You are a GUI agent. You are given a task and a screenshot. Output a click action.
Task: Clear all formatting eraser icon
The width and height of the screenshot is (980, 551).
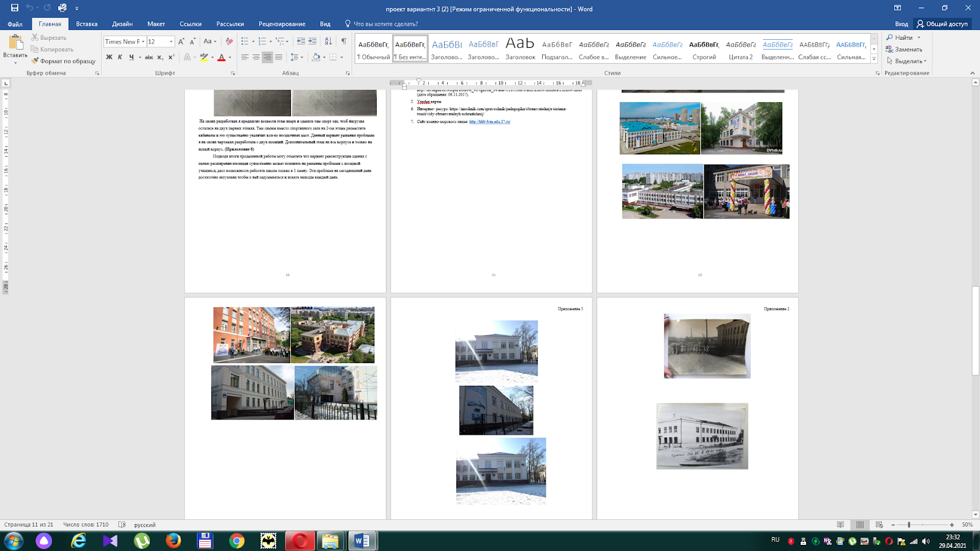pos(229,41)
